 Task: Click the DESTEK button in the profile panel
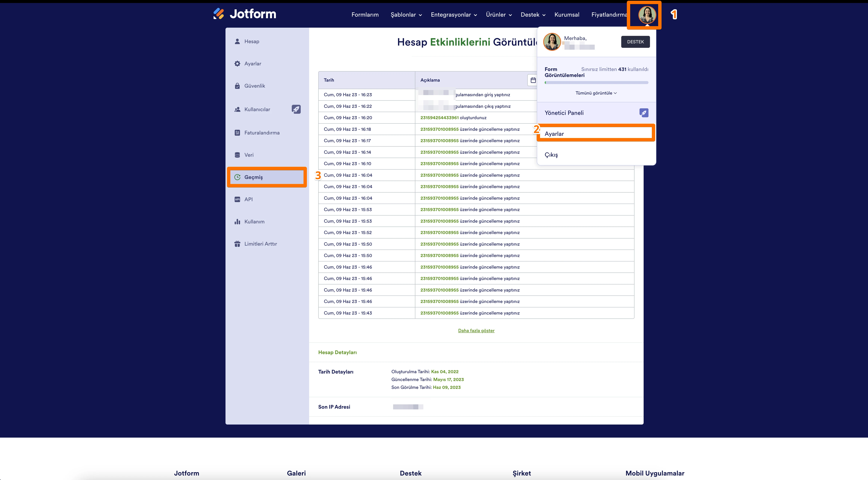(x=635, y=41)
